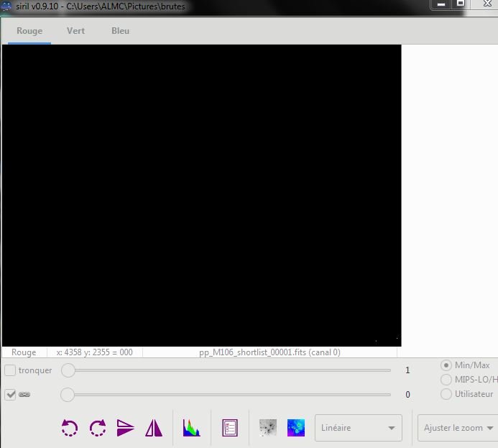Click the Rouge label in status bar
The height and width of the screenshot is (448, 498).
pos(24,352)
